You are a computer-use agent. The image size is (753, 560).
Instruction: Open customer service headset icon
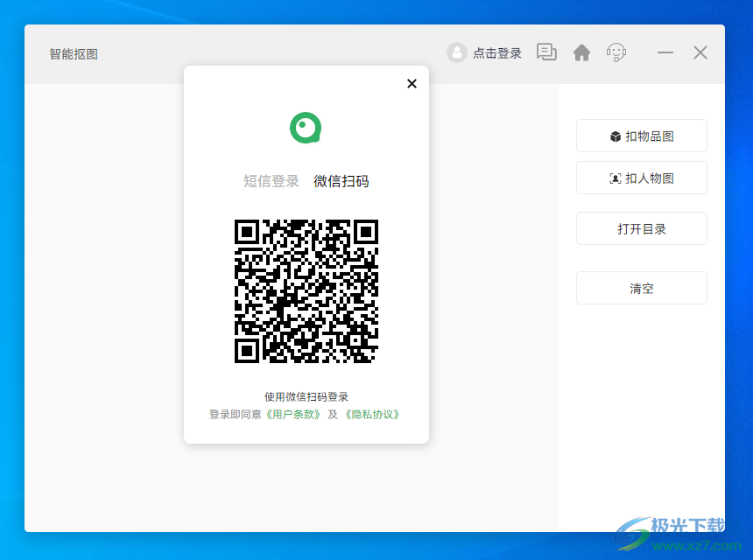[x=616, y=52]
